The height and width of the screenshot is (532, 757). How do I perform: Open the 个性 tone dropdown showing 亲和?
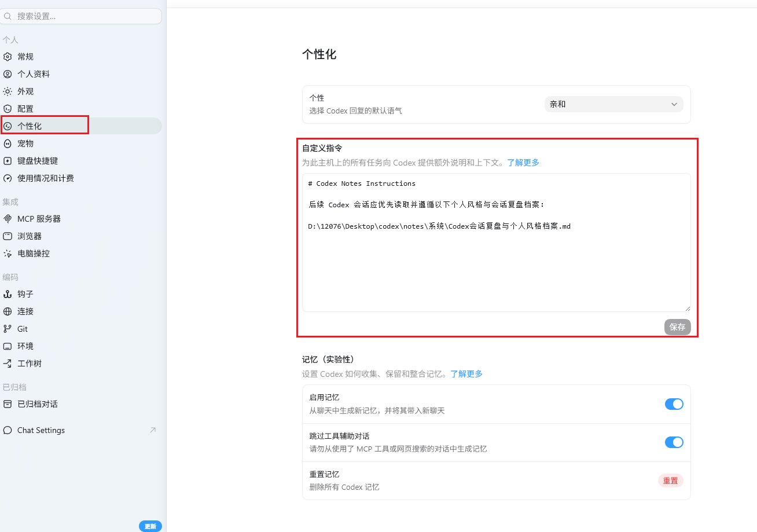pos(613,104)
